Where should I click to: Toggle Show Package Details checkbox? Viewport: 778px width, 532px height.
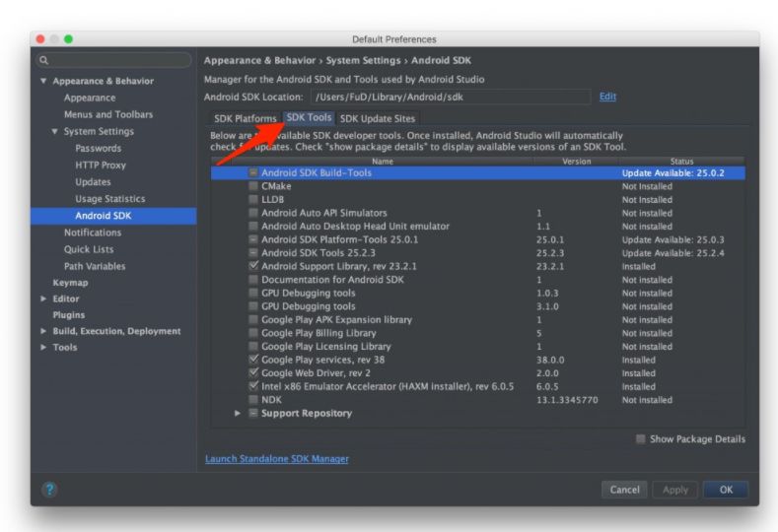tap(641, 439)
